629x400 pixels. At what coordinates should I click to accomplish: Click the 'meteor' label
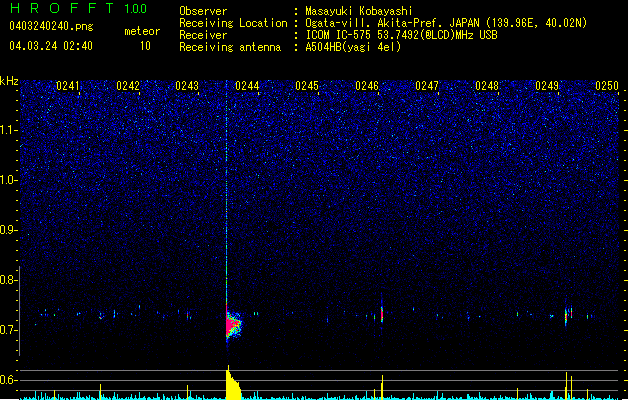coord(142,31)
